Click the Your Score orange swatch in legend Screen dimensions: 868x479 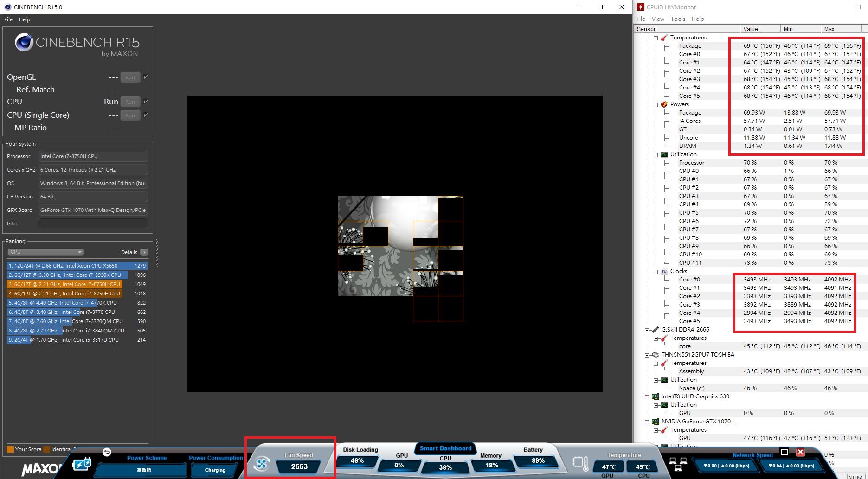pos(10,449)
